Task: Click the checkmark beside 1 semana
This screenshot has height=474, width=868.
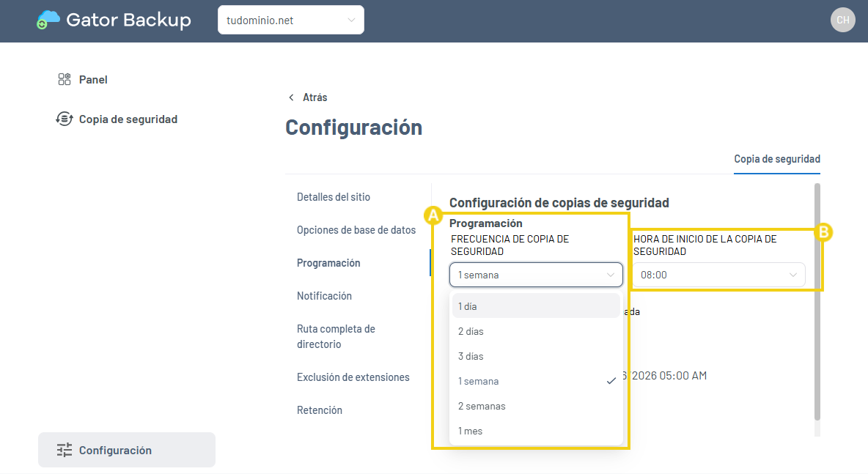Action: 611,381
